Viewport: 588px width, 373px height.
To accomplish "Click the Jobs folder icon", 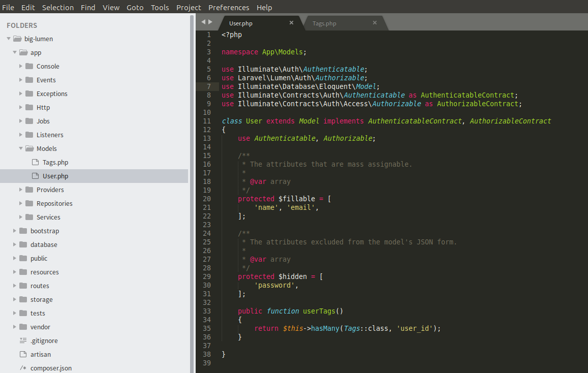I will [29, 121].
